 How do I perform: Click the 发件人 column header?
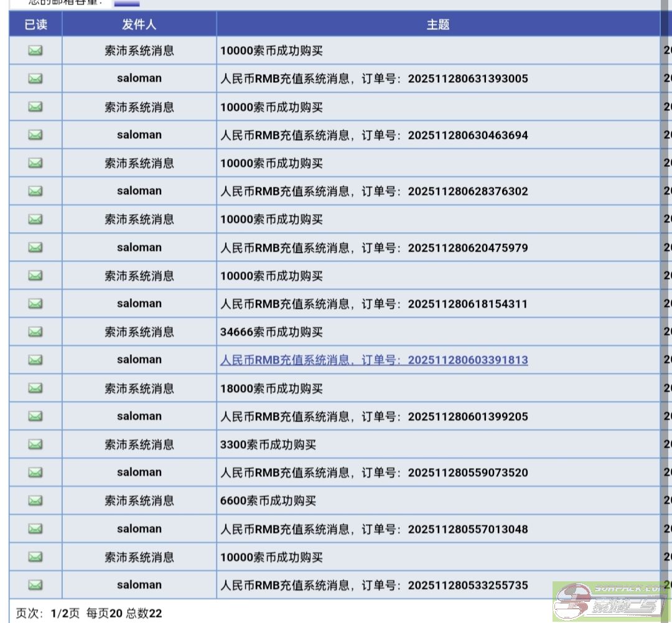138,24
